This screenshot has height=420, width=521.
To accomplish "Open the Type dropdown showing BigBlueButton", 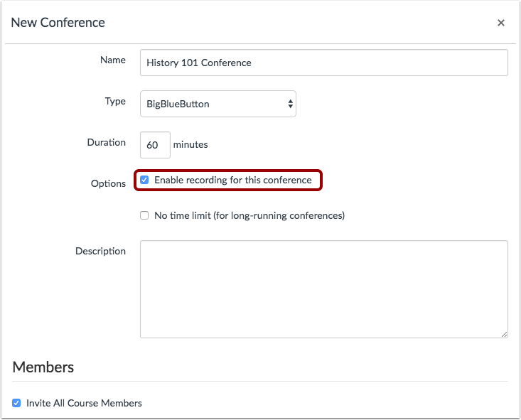I will click(x=218, y=104).
